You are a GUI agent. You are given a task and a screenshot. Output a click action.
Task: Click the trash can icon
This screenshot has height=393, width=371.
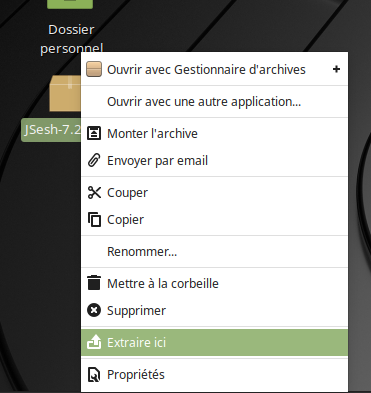[94, 283]
